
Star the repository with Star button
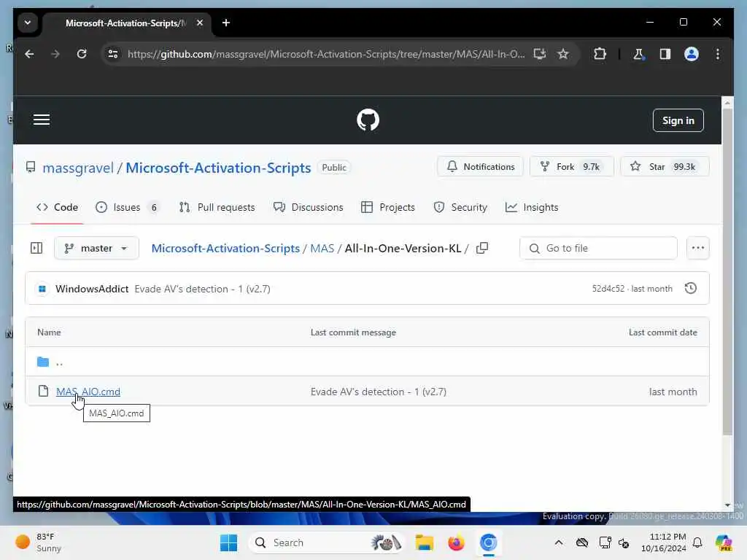[665, 167]
